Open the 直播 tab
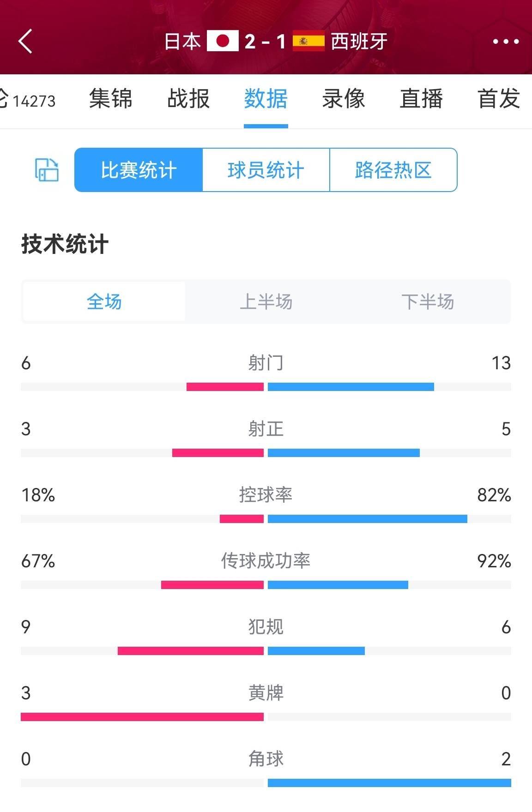This screenshot has height=812, width=532. click(421, 99)
